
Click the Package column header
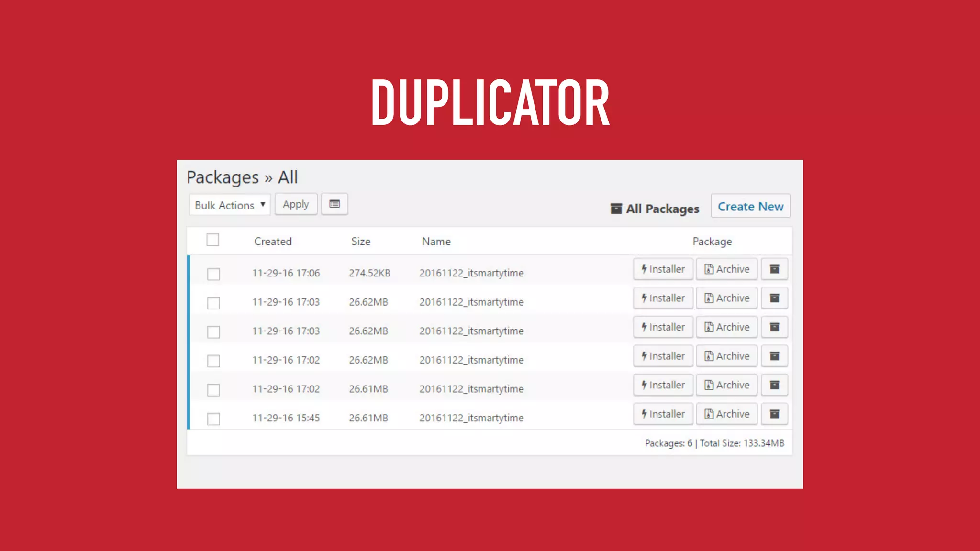712,242
